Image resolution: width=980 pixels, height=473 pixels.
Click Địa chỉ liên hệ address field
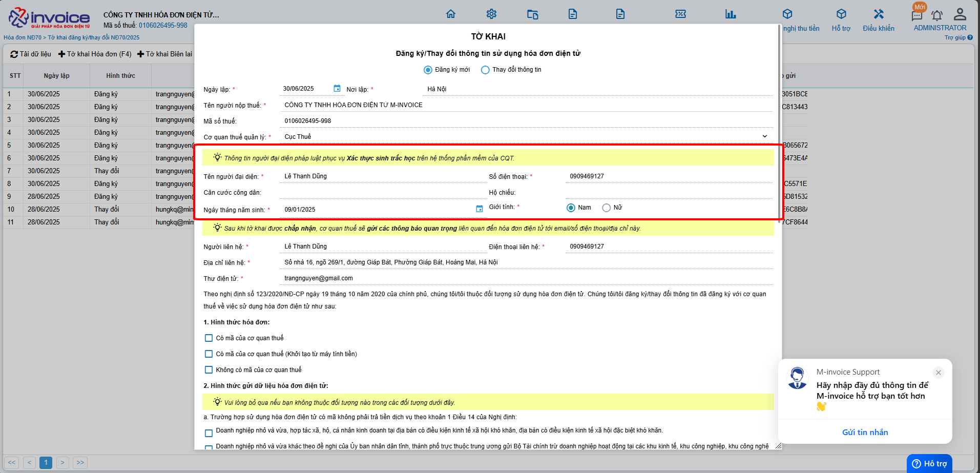[x=527, y=262]
